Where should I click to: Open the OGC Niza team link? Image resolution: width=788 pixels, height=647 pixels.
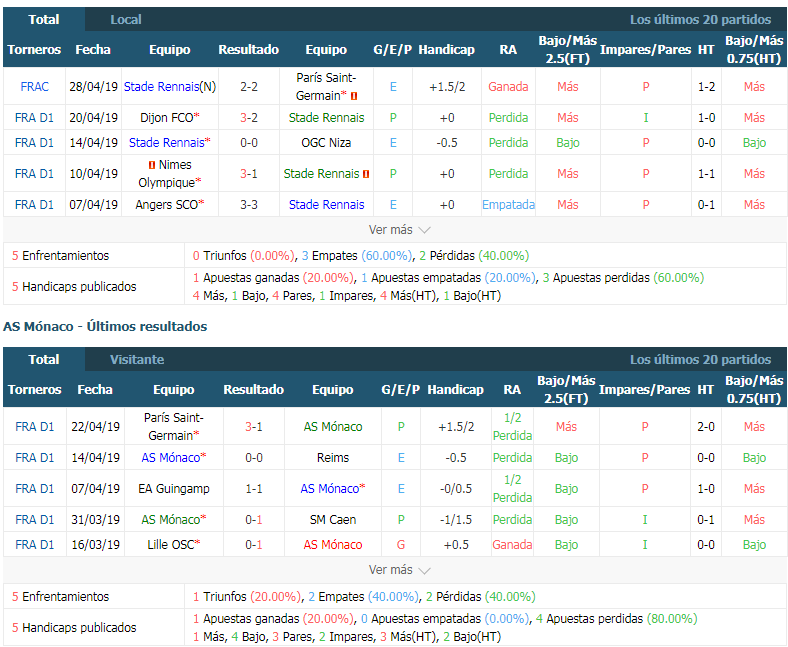point(326,143)
